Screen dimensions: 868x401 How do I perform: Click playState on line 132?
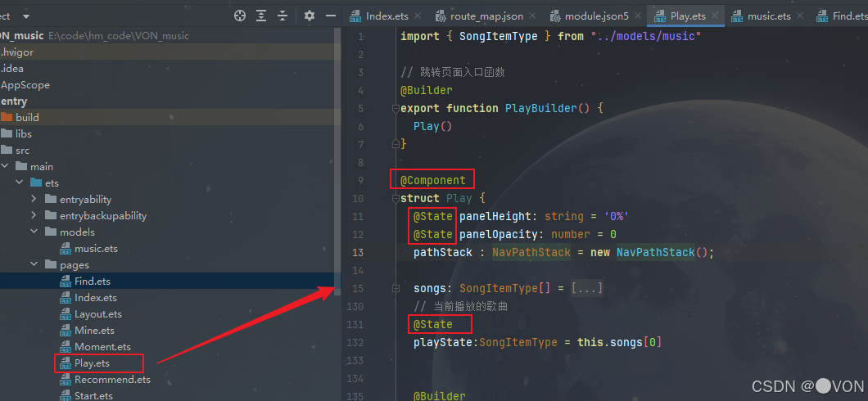click(x=443, y=342)
